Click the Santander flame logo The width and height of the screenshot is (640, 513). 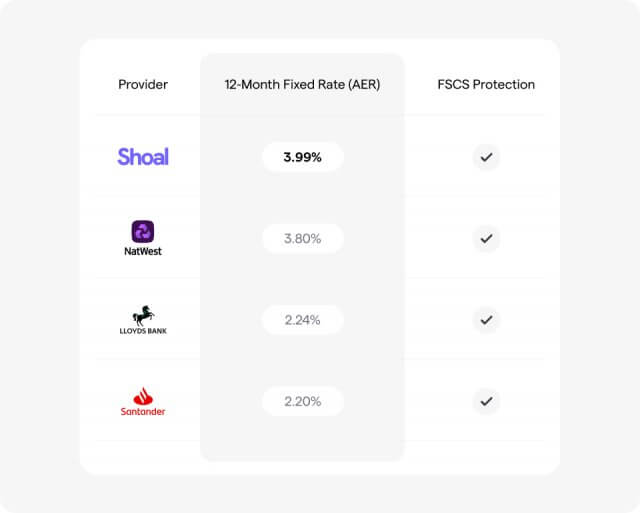pos(143,395)
